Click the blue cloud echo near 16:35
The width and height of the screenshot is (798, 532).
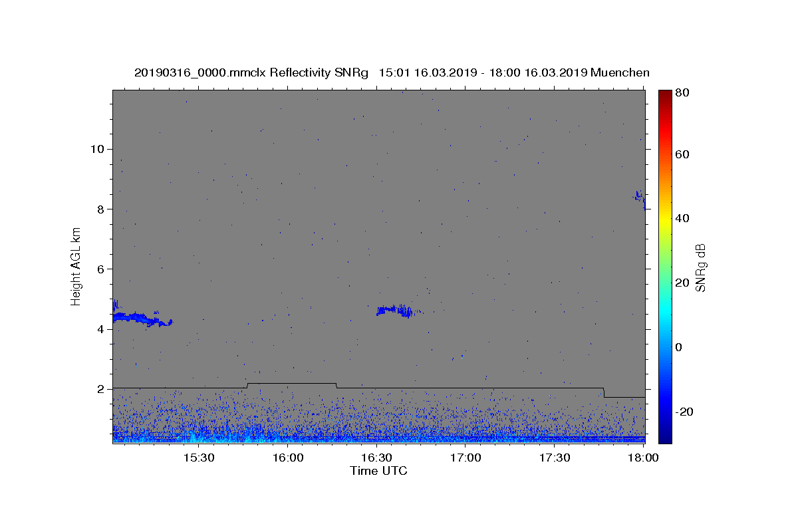point(394,311)
